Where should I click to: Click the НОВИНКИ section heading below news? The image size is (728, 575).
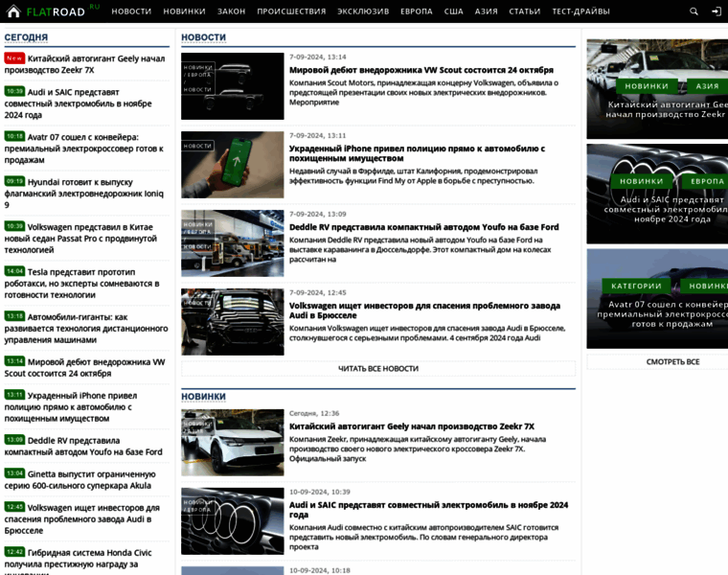(203, 397)
